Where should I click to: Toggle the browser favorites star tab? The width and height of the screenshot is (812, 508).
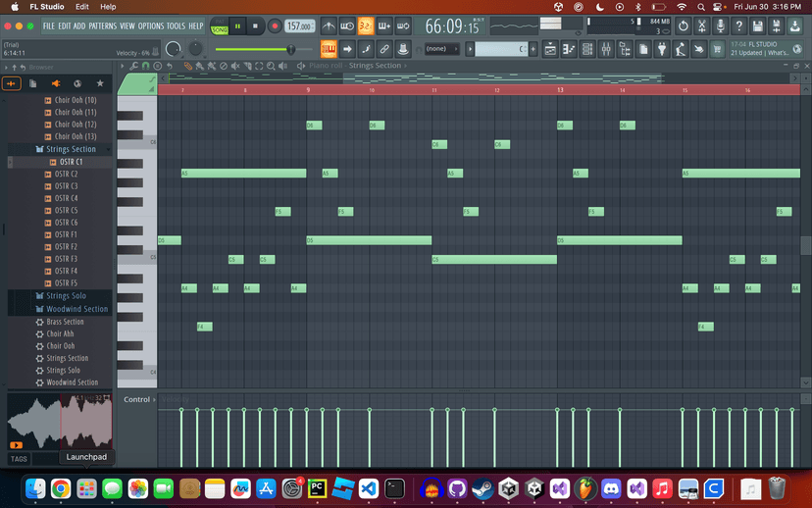coord(99,83)
